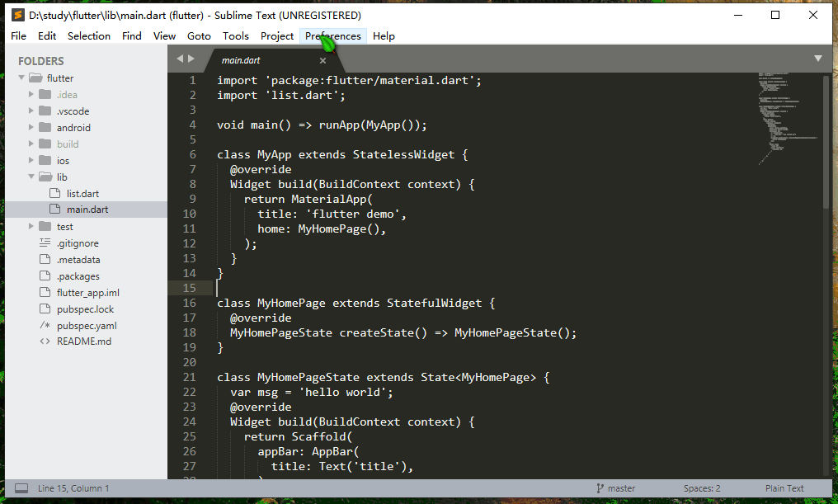Viewport: 838px width, 504px height.
Task: Click the README.md markup icon
Action: (x=45, y=341)
